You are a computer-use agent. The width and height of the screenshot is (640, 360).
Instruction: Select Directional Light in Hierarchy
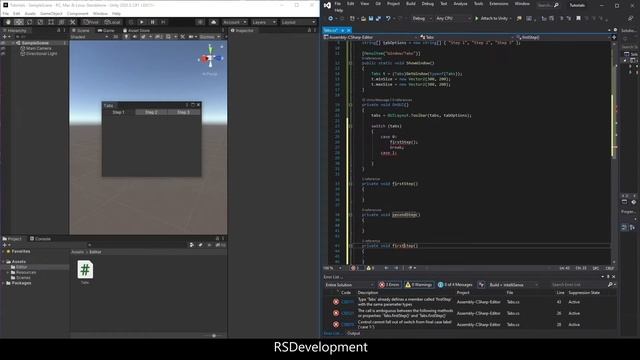click(39, 53)
